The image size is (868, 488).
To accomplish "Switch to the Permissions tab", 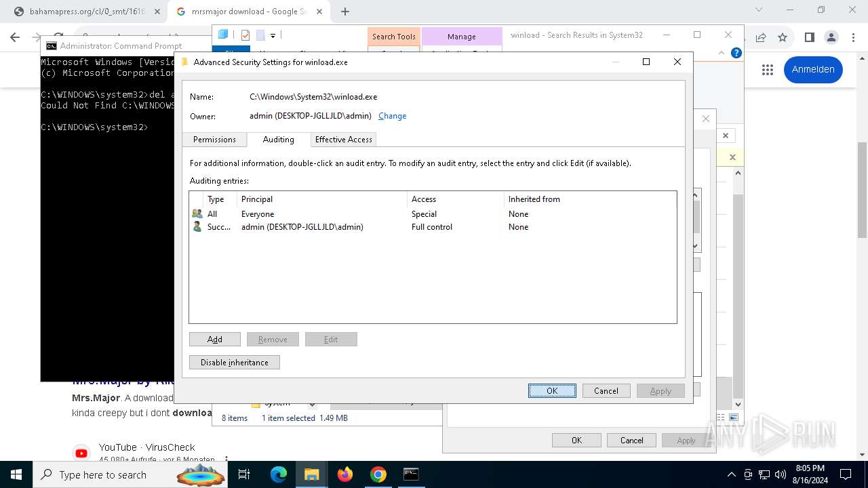I will click(214, 140).
